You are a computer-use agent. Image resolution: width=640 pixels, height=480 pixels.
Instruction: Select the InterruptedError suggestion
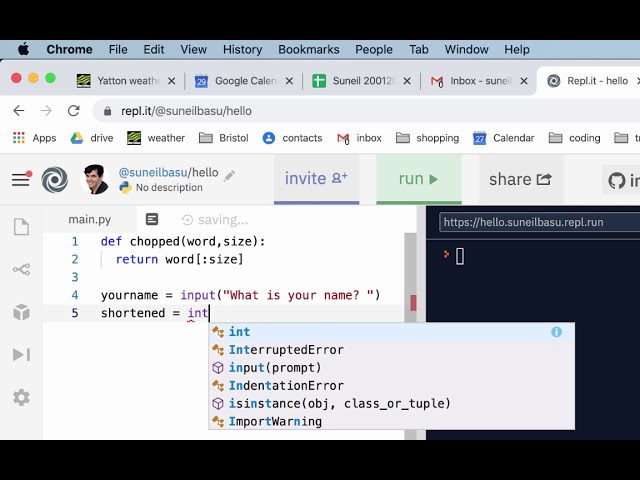point(391,350)
